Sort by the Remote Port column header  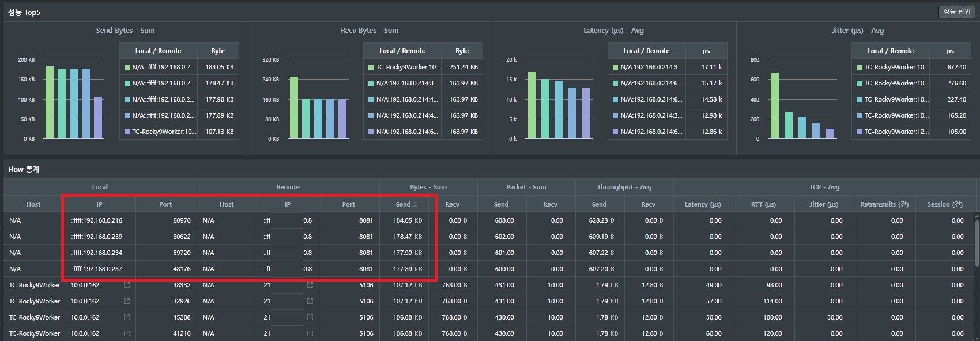[x=349, y=204]
